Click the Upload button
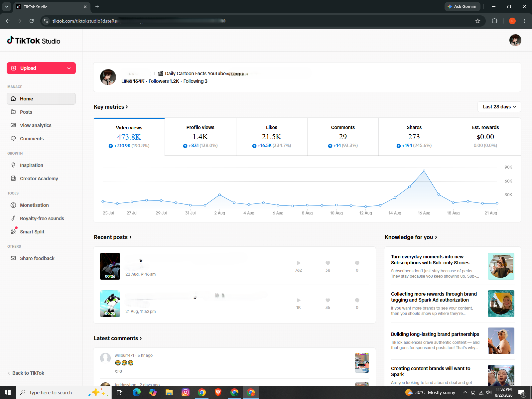The width and height of the screenshot is (532, 399). [x=41, y=68]
